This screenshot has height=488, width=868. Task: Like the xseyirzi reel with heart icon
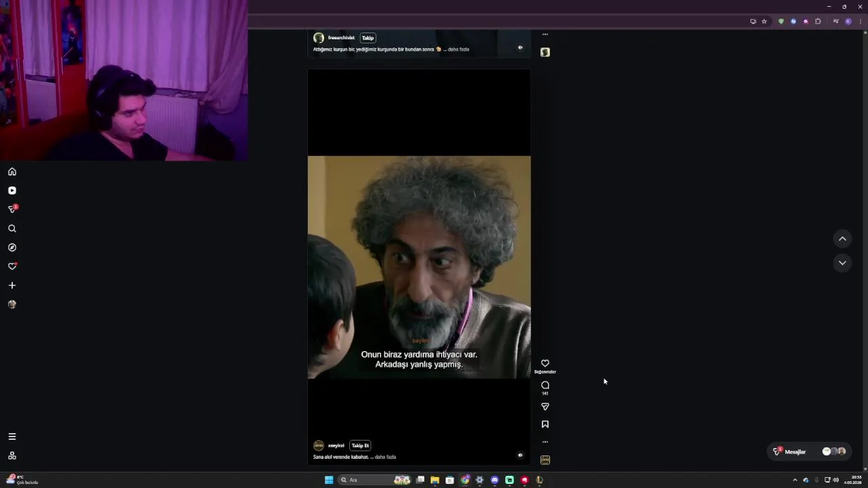(545, 363)
